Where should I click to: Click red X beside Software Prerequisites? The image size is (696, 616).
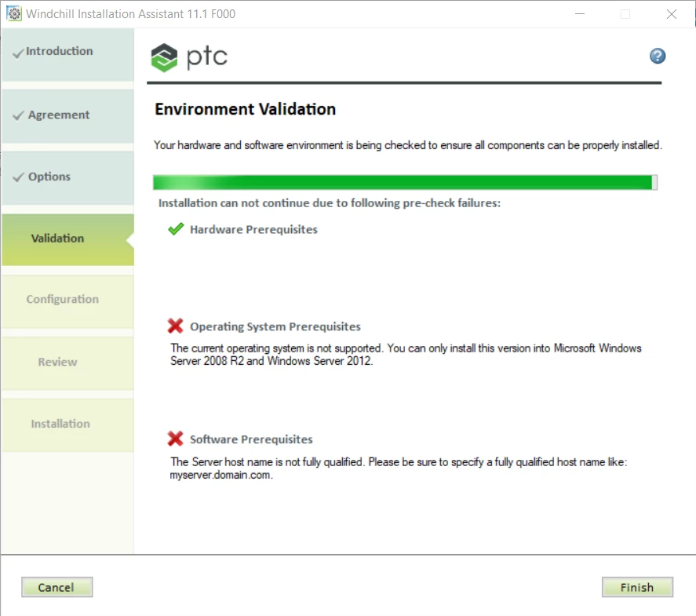(175, 439)
